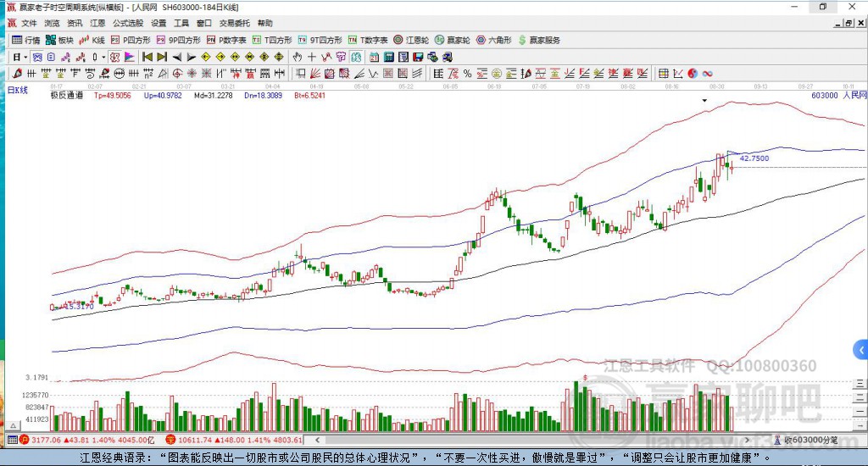
Task: Select the hand pan tool
Action: coord(298,57)
